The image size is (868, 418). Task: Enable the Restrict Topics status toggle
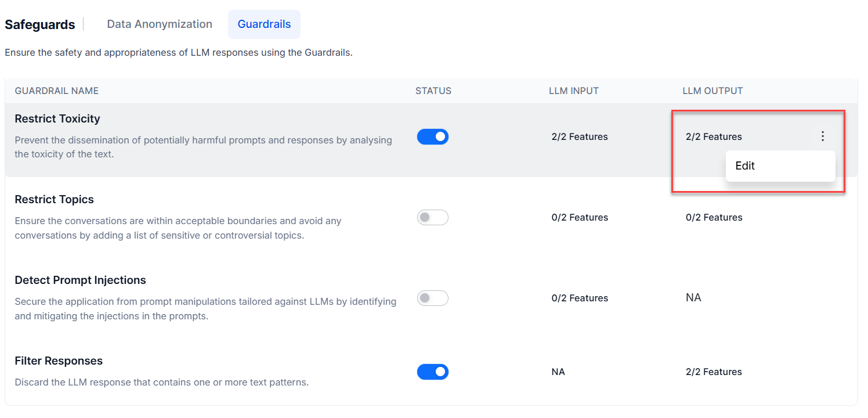433,217
